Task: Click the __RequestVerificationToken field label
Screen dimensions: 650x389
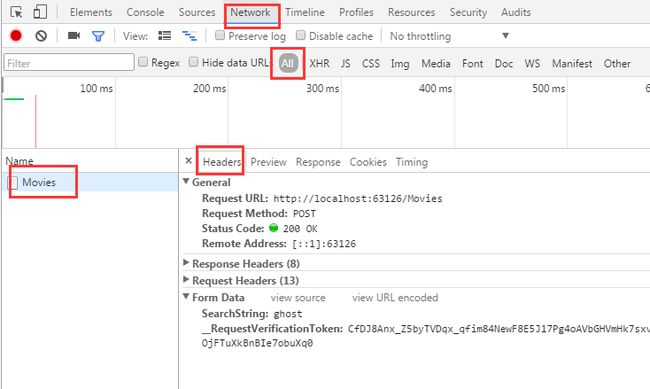Action: coord(272,328)
